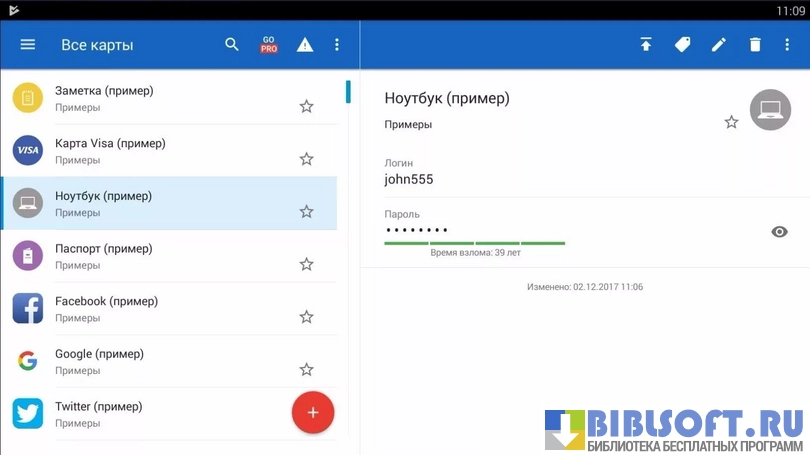Mark Facebook (пример) as favorite
This screenshot has width=810, height=455.
coord(307,317)
